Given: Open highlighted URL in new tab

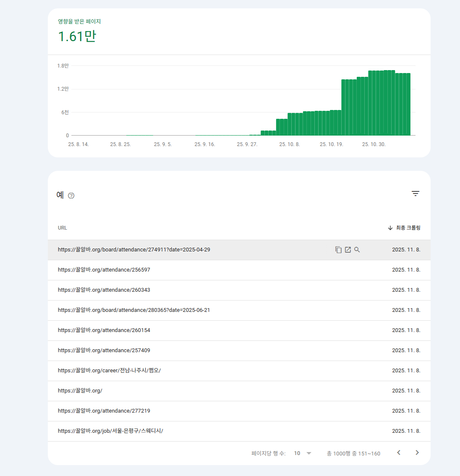Looking at the screenshot, I should (x=348, y=250).
